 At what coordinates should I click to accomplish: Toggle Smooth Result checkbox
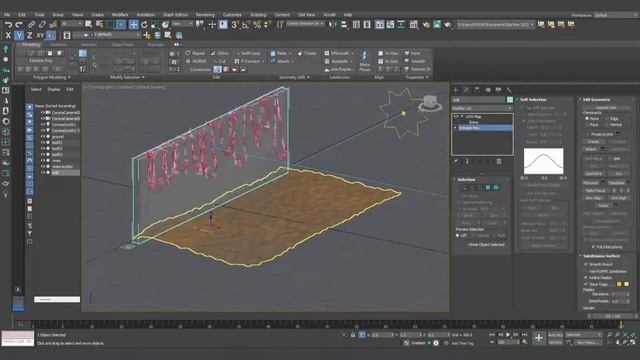[586, 264]
